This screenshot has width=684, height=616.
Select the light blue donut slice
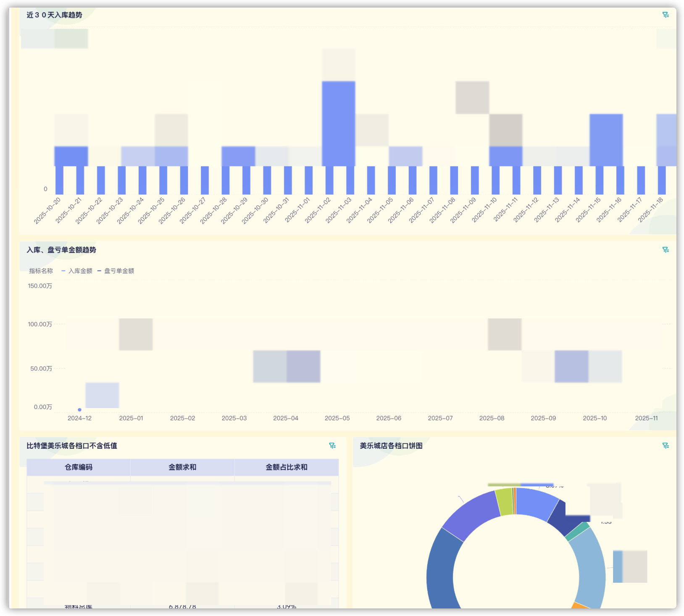(590, 567)
